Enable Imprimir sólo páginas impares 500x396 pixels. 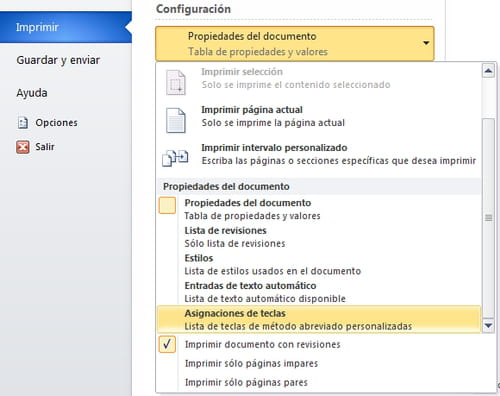tap(251, 363)
